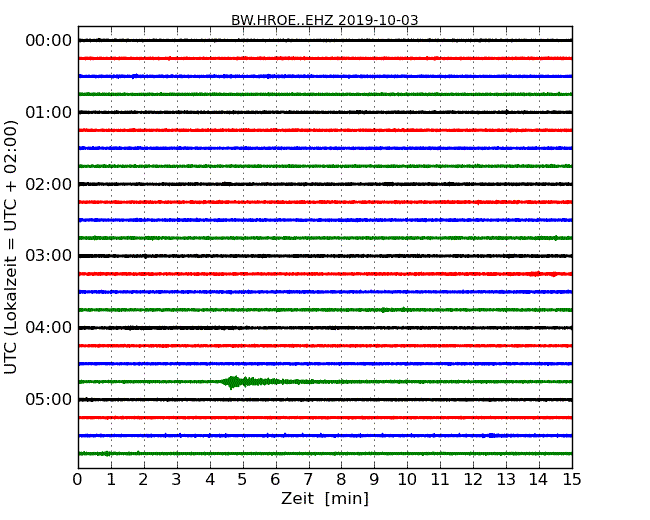Image resolution: width=650 pixels, height=520 pixels.
Task: Click x-axis tick label 14
Action: click(x=539, y=479)
